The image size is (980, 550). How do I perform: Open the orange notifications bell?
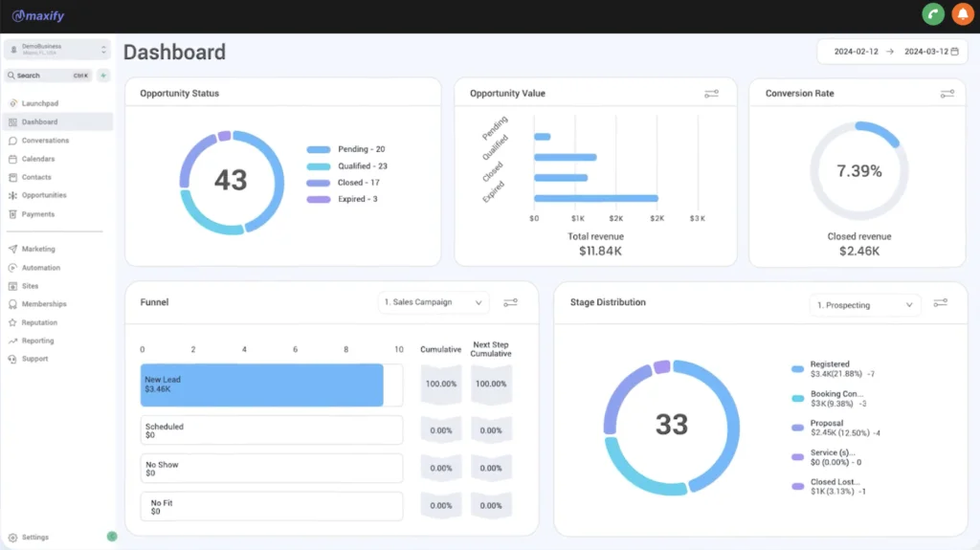pyautogui.click(x=961, y=14)
